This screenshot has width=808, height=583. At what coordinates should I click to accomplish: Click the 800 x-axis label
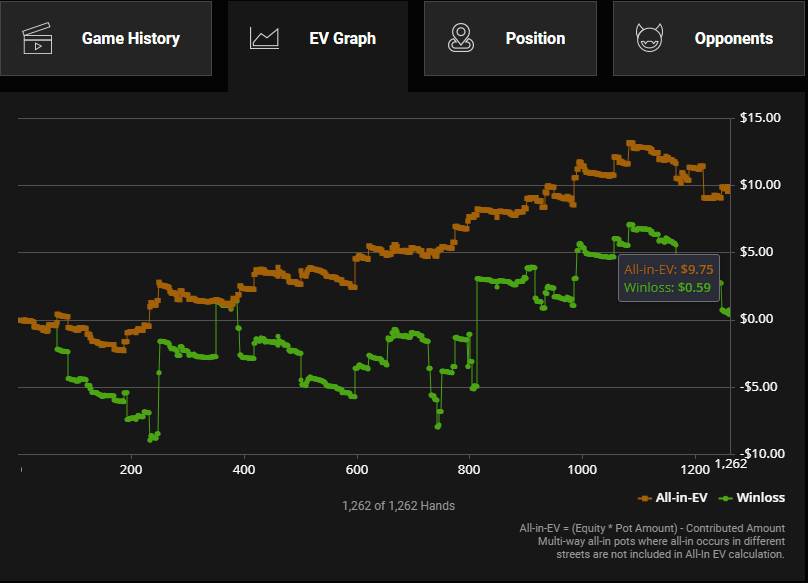click(469, 470)
